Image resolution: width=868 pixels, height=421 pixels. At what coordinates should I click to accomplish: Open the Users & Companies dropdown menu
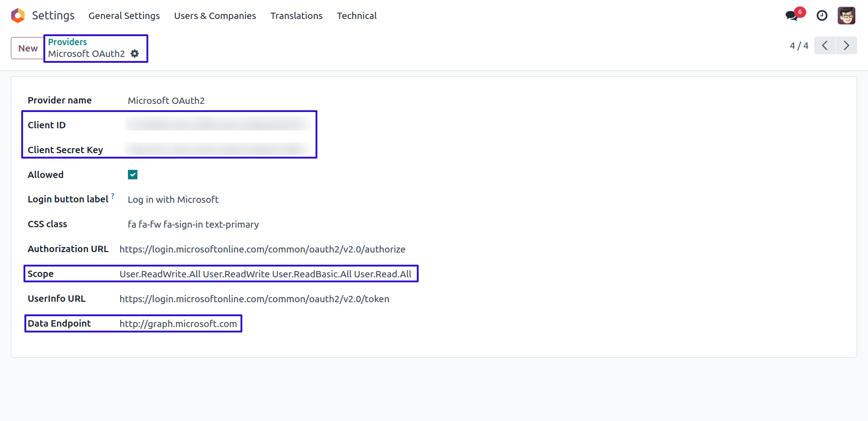215,16
